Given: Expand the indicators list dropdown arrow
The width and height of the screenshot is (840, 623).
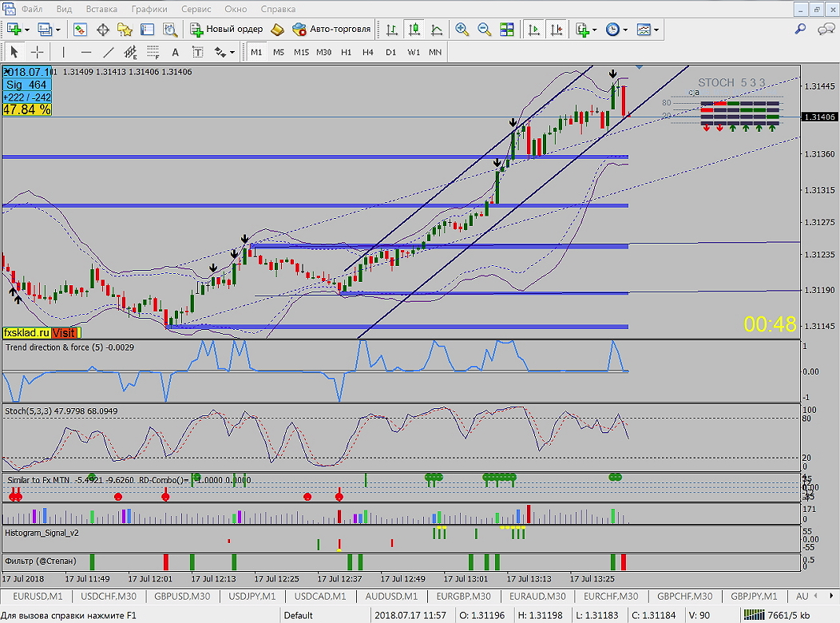Looking at the screenshot, I should [x=594, y=30].
